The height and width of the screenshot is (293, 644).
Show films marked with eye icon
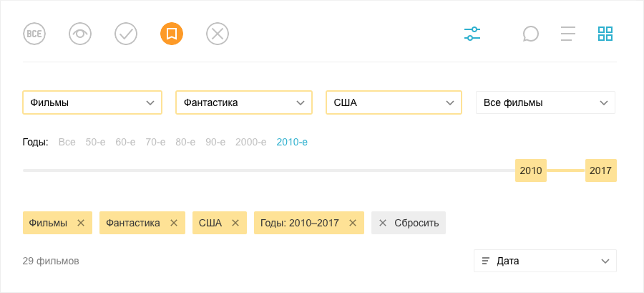click(80, 34)
